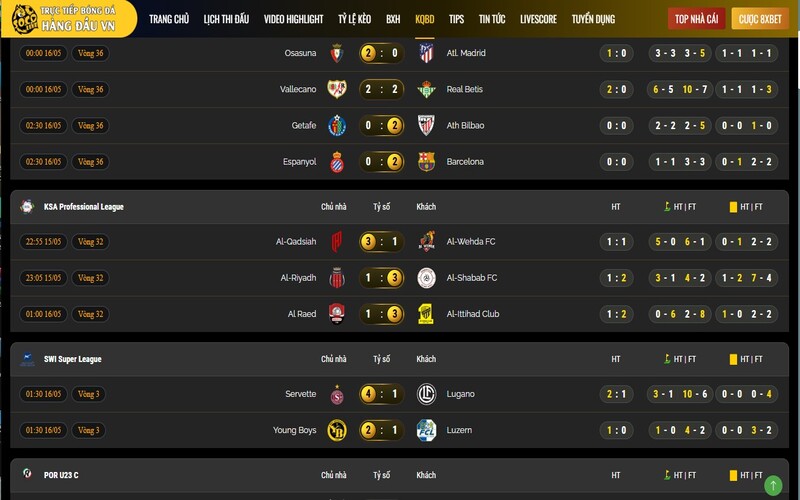Open the Espanyol team name link

299,162
